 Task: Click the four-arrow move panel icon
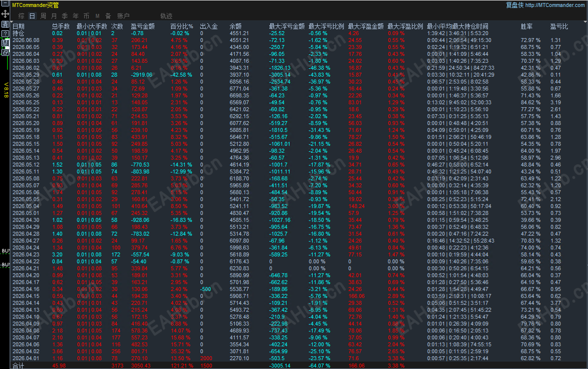5,14
